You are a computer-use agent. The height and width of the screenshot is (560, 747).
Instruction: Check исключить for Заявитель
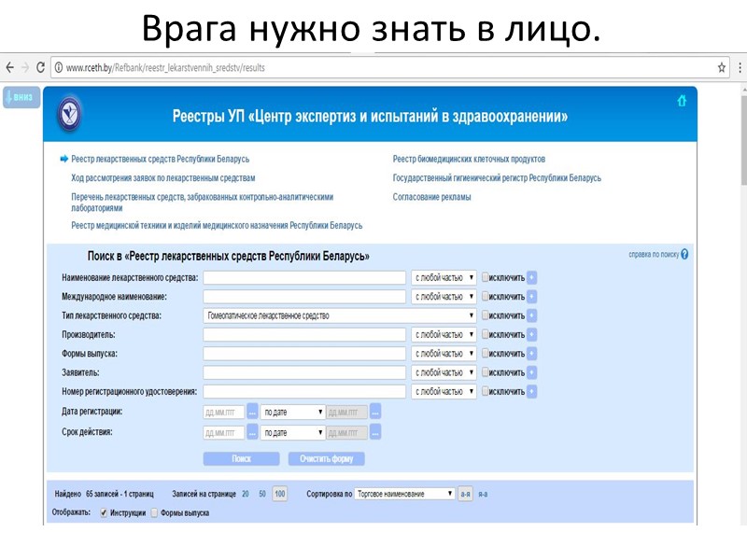click(x=485, y=371)
